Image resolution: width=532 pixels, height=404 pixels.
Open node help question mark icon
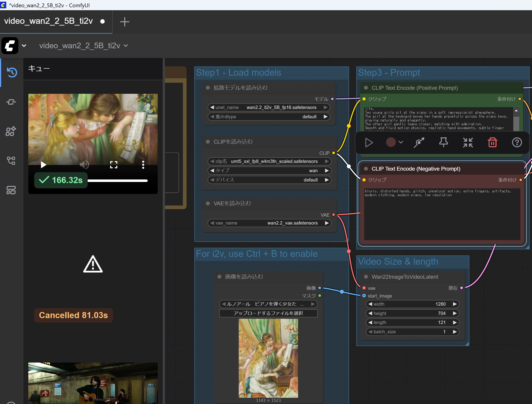tap(517, 142)
